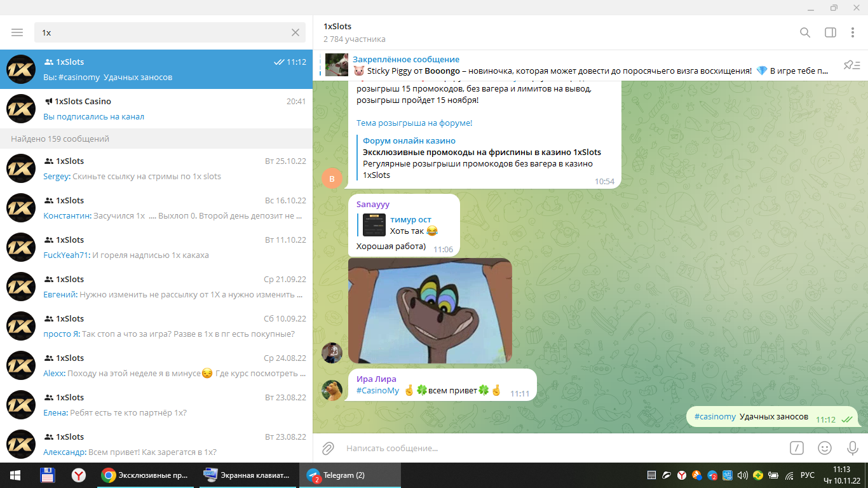The image size is (868, 488).
Task: Open Елена's message about партнёр 1x
Action: click(x=156, y=405)
